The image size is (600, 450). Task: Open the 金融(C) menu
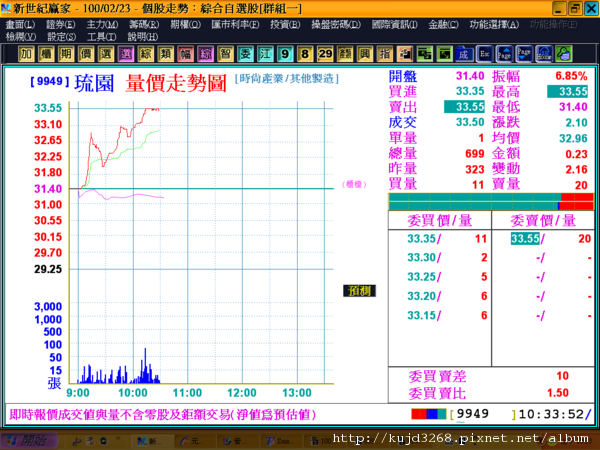[443, 24]
